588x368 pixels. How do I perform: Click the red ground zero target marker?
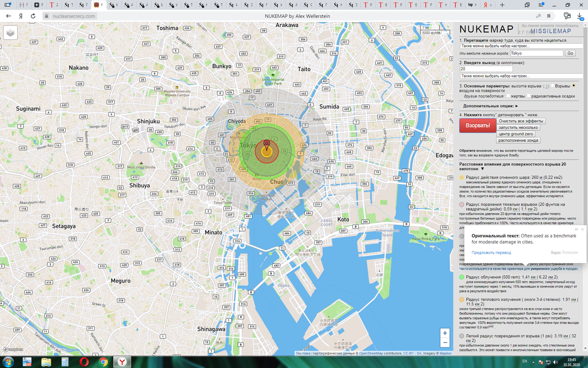click(x=267, y=144)
